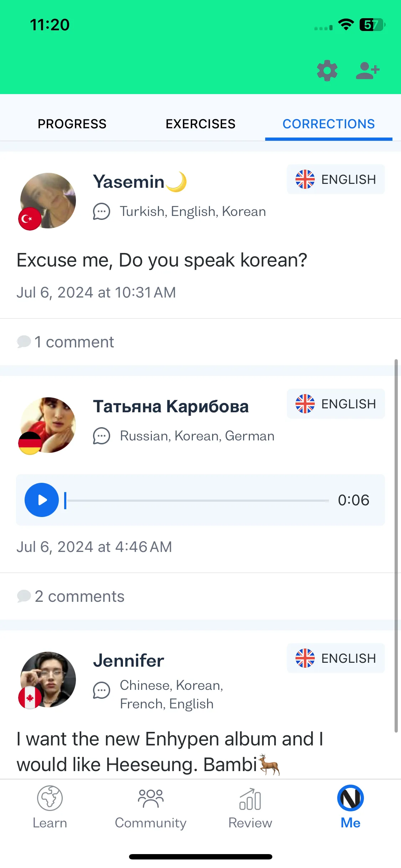
Task: Tap the add friend icon
Action: [368, 71]
